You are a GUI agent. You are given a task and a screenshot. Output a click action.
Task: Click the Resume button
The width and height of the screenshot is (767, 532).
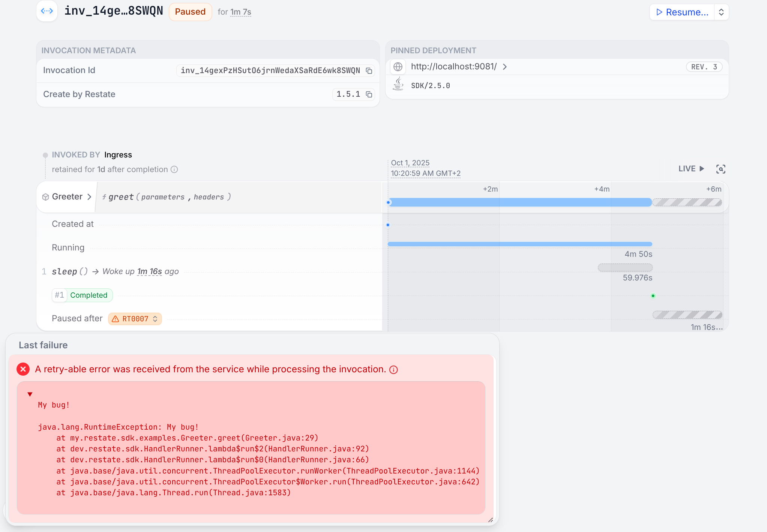(x=682, y=12)
